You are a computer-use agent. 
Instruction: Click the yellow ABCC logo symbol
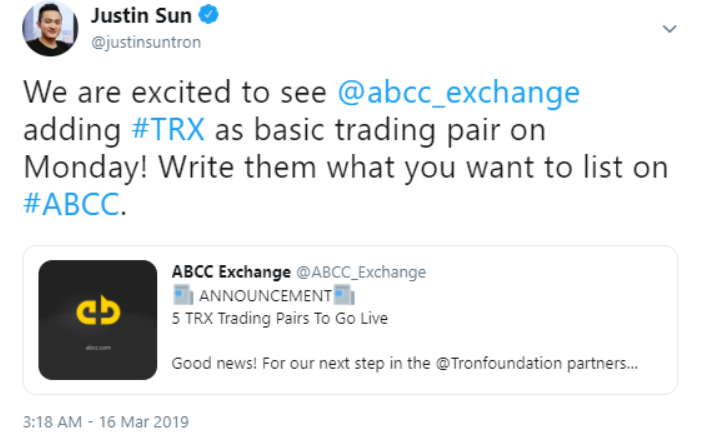coord(98,309)
